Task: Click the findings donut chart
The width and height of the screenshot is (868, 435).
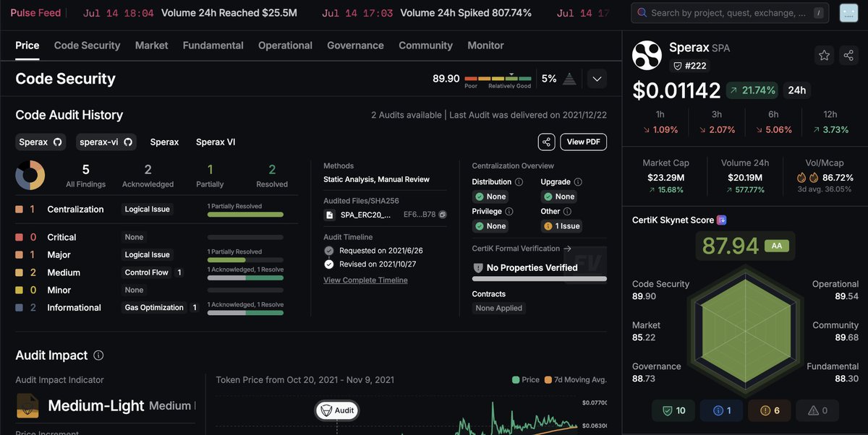Action: [x=30, y=175]
